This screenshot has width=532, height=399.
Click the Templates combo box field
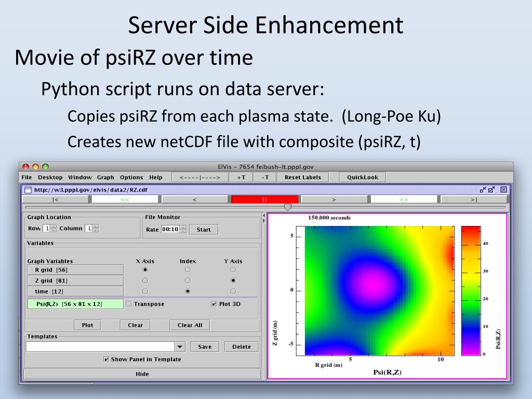coord(100,347)
